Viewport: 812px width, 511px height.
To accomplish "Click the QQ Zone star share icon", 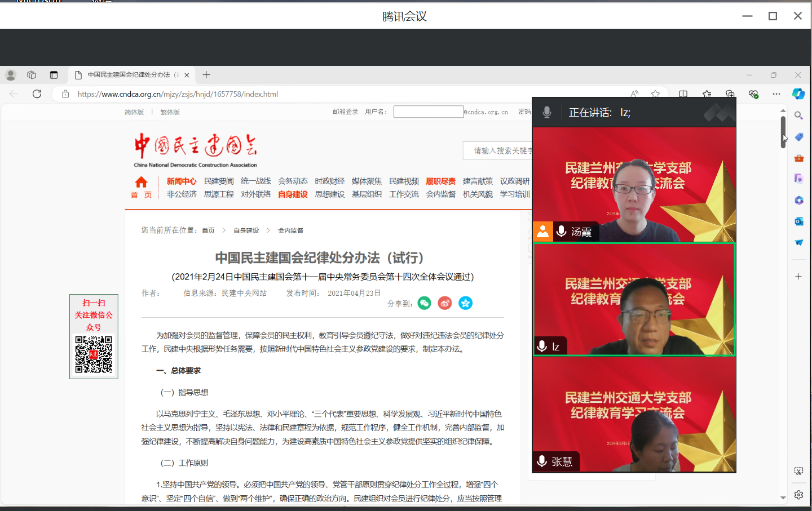I will [x=465, y=304].
